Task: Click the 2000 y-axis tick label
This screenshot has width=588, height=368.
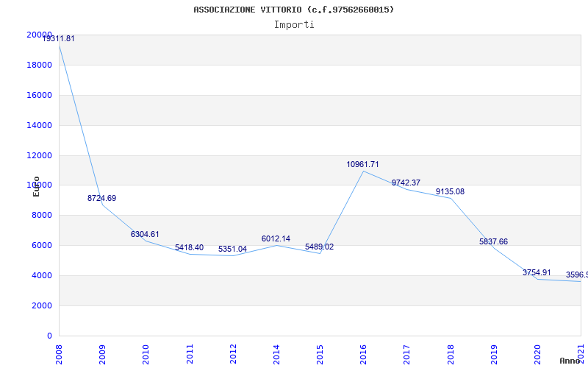Action: coord(42,305)
